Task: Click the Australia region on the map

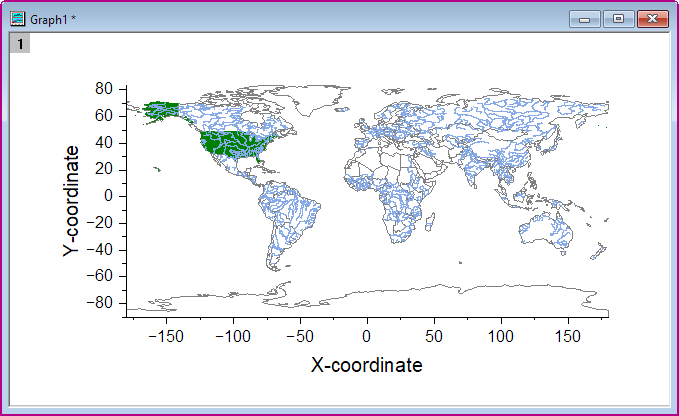Action: coord(551,230)
